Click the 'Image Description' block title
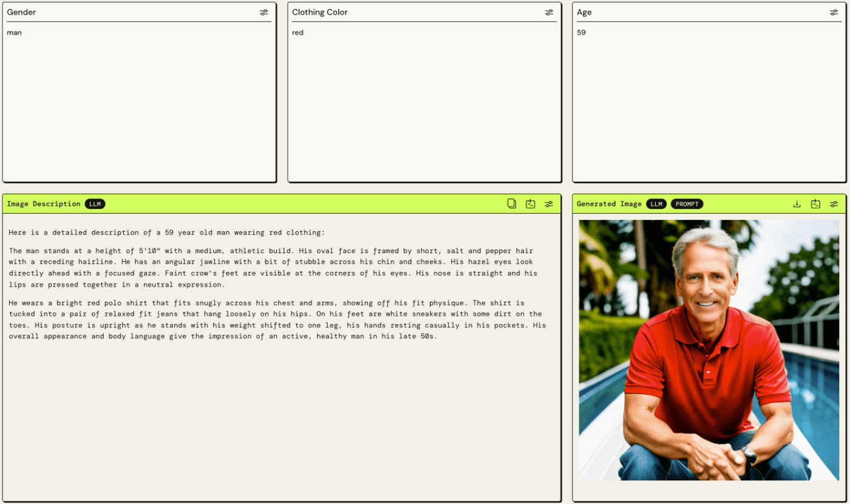This screenshot has width=850, height=504. tap(44, 204)
